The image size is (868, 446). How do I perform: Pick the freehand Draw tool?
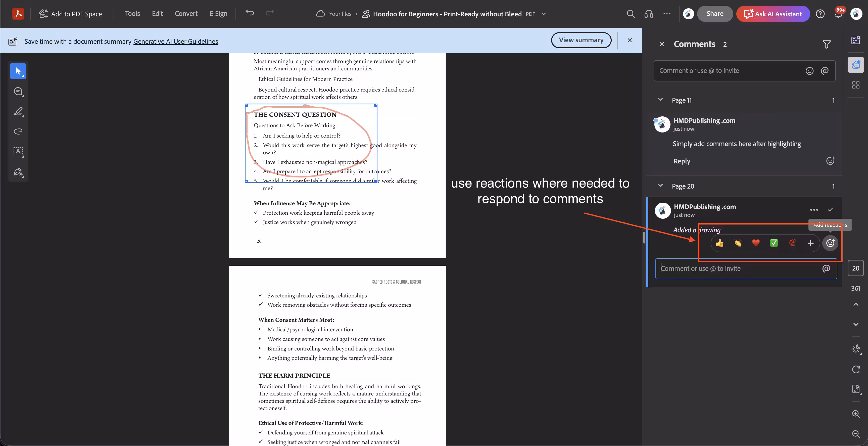18,131
